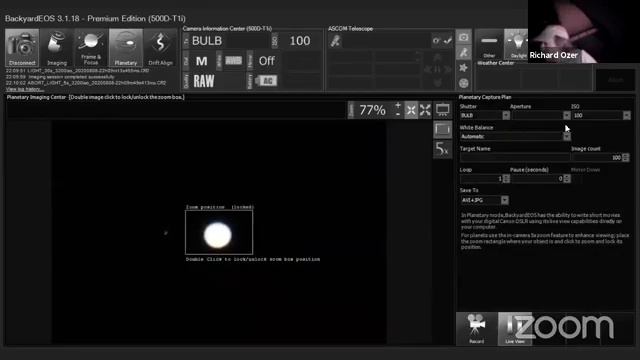Open the Drift Align tool
The width and height of the screenshot is (640, 360).
(160, 47)
